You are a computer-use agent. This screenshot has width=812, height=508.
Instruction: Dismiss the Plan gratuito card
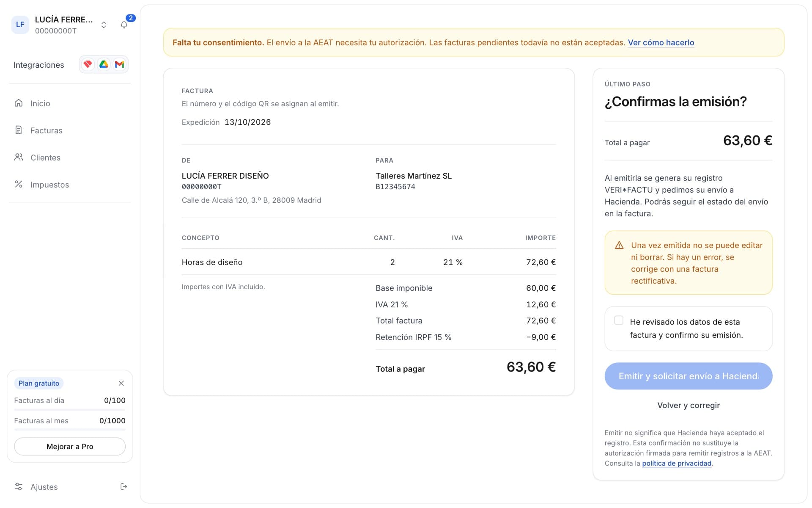click(121, 383)
